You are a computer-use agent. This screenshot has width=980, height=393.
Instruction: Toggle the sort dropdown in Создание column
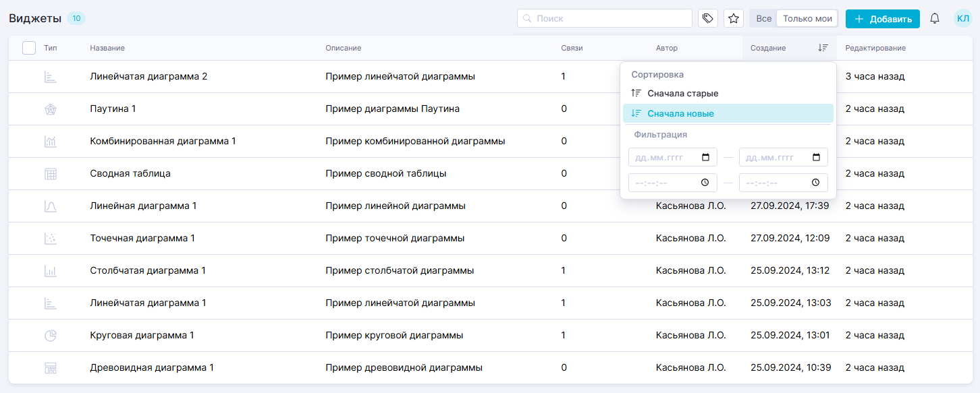click(x=823, y=48)
